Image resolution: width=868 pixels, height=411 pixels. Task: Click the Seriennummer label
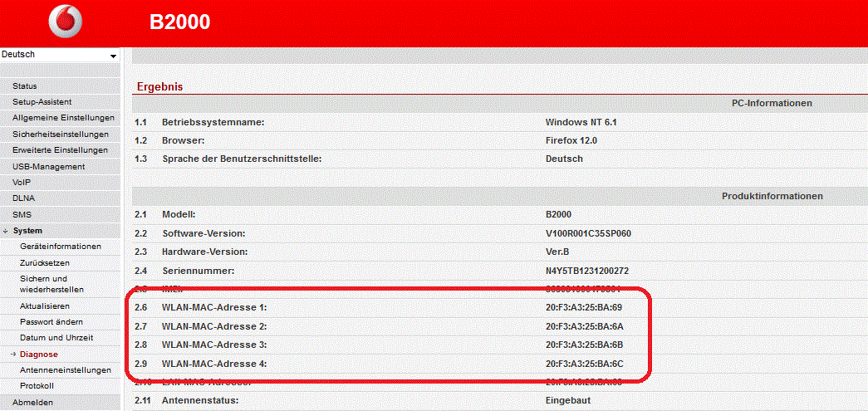pyautogui.click(x=199, y=271)
